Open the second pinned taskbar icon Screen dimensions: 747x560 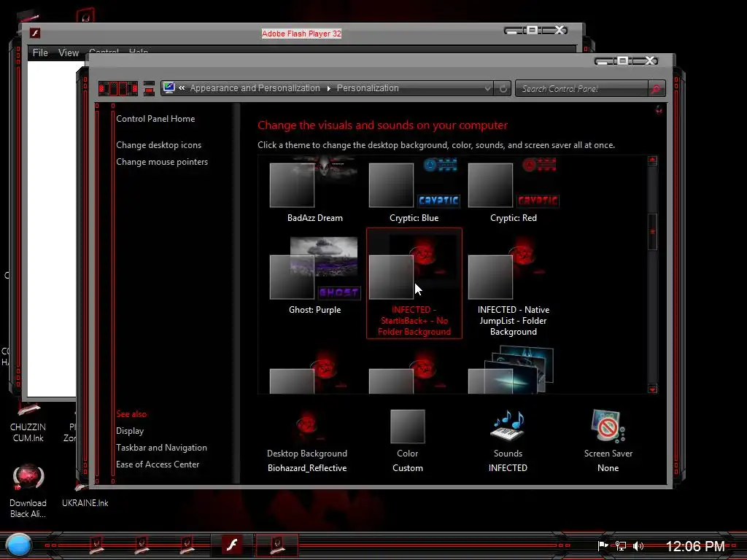141,545
